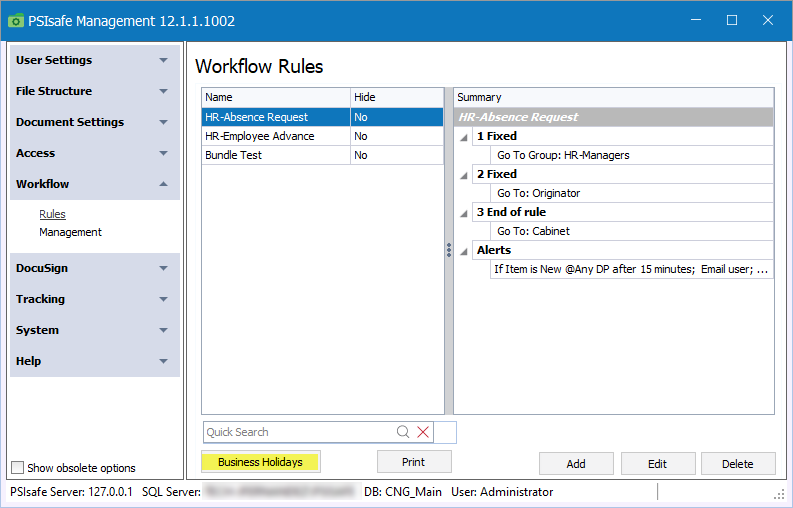The image size is (793, 508).
Task: Click Hide value for HR-Employee Advance
Action: click(397, 136)
